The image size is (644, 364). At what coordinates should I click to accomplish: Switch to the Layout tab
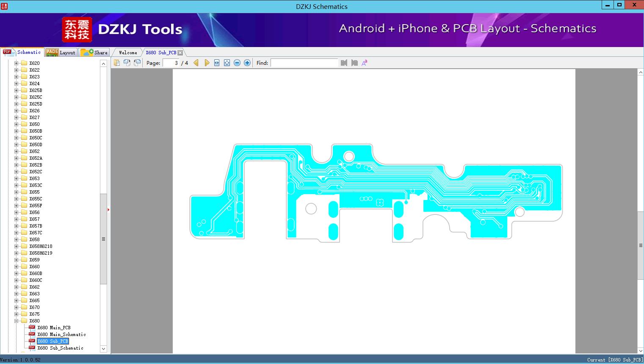[x=61, y=53]
